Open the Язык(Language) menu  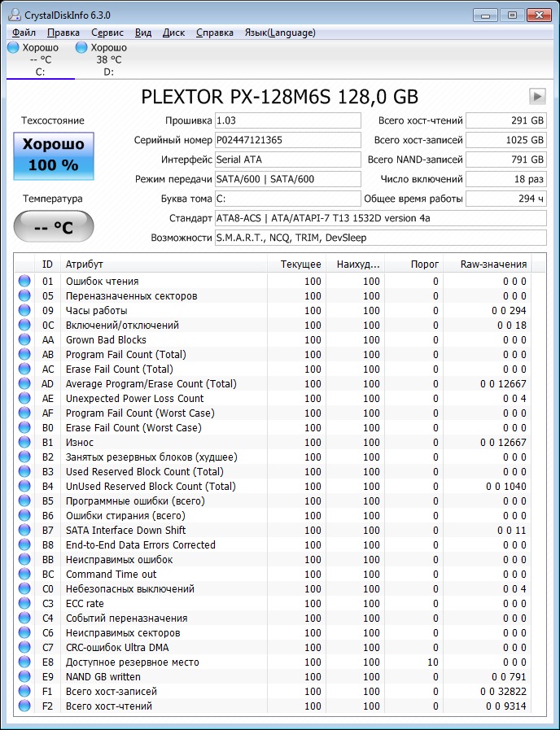pyautogui.click(x=280, y=33)
